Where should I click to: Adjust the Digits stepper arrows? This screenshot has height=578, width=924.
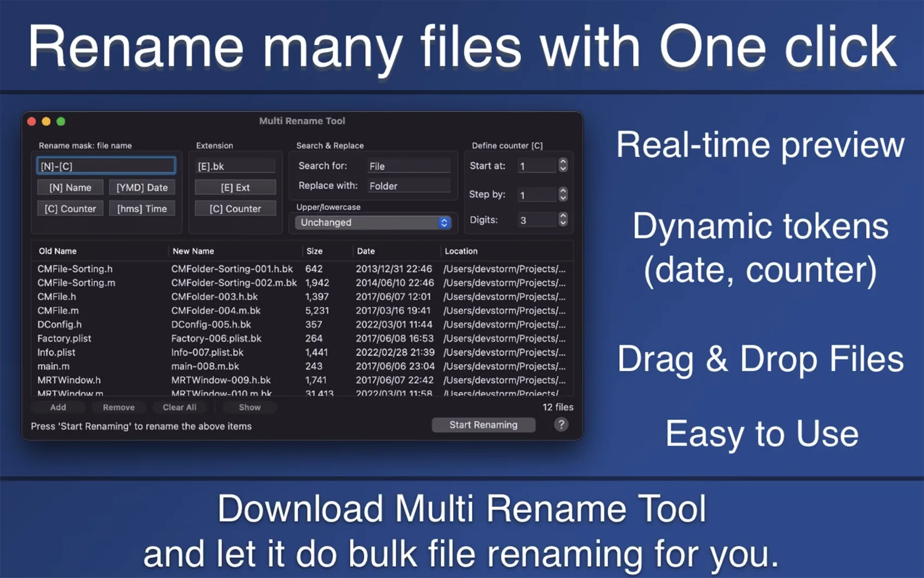tap(563, 220)
